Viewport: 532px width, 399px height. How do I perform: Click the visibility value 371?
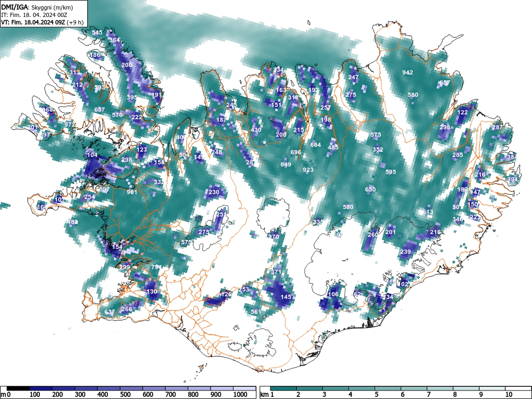(276, 272)
